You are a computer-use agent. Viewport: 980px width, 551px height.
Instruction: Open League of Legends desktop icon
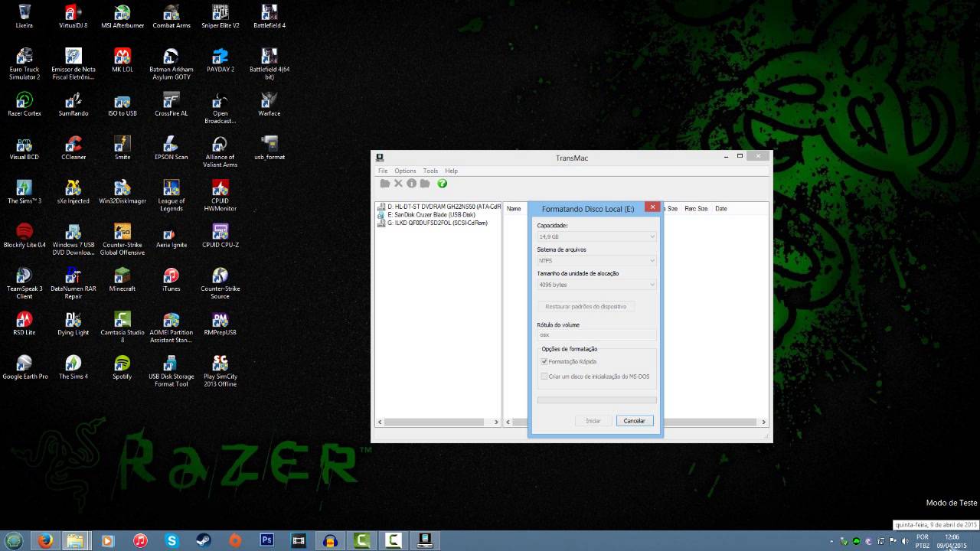tap(171, 195)
